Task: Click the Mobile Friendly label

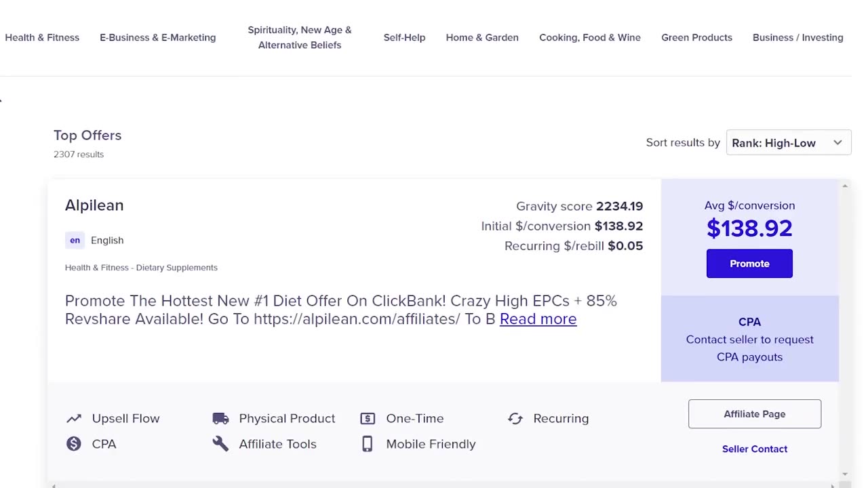Action: pyautogui.click(x=431, y=444)
